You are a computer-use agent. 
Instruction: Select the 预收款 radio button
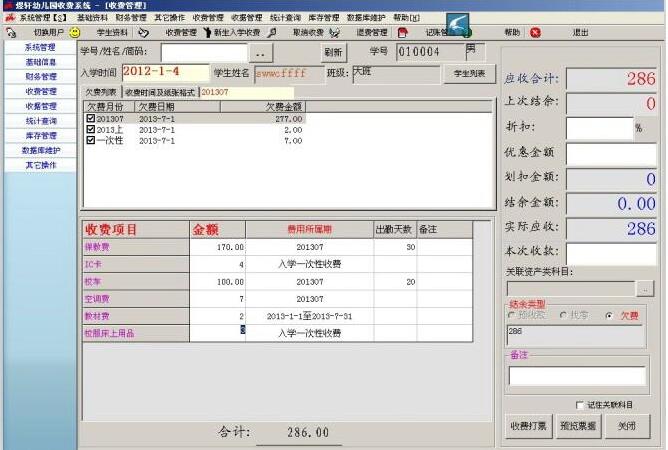[x=511, y=315]
